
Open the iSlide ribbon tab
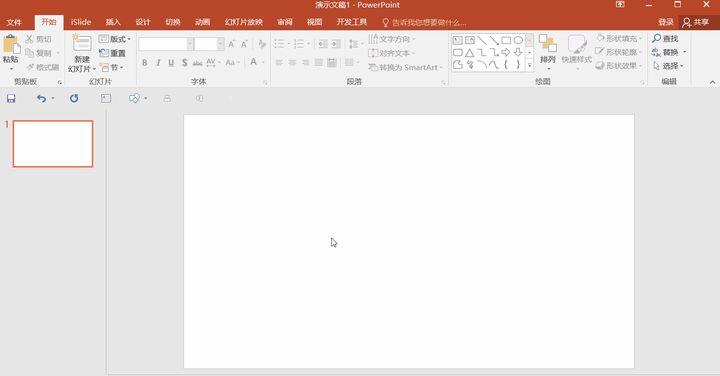81,22
